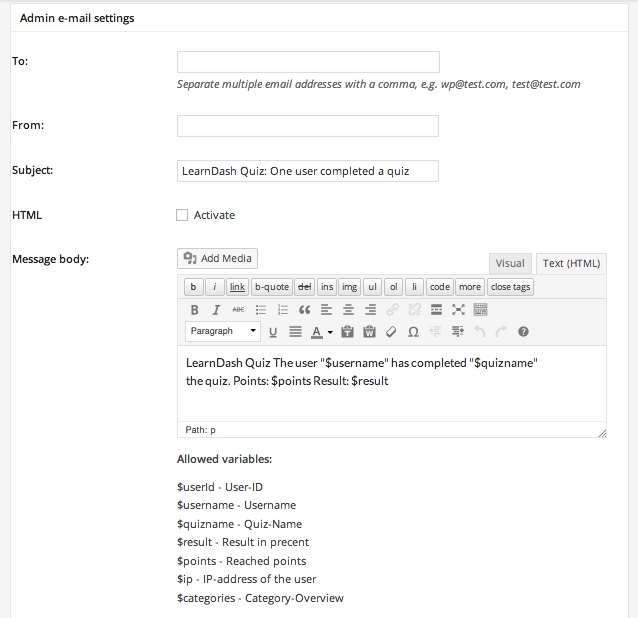This screenshot has width=638, height=618.
Task: Open the Paragraph format dropdown
Action: point(223,331)
